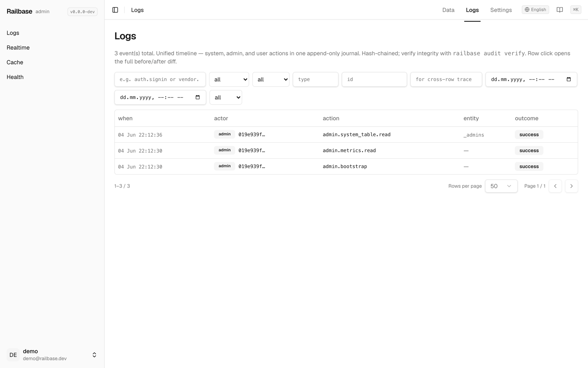The image size is (588, 368).
Task: Open the documentation book icon
Action: click(560, 10)
